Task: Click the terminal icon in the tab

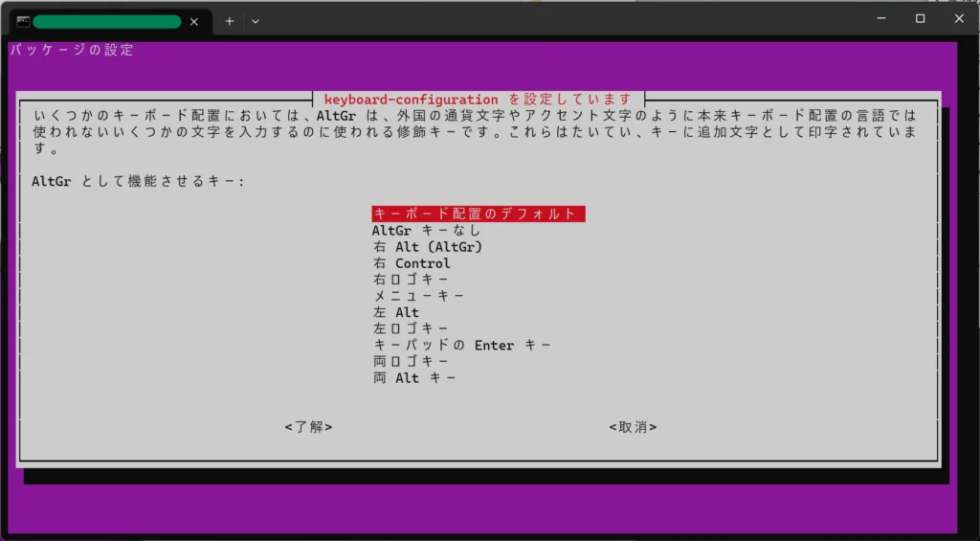Action: click(x=23, y=22)
